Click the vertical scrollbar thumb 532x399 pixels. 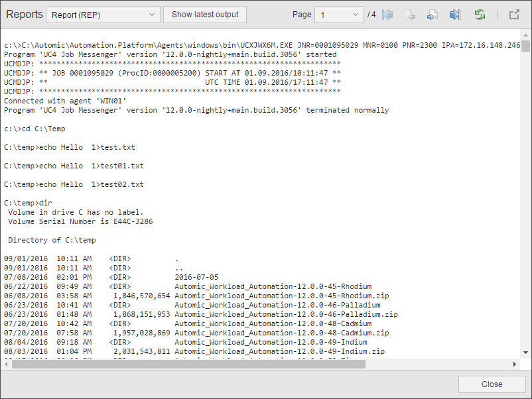[525, 46]
